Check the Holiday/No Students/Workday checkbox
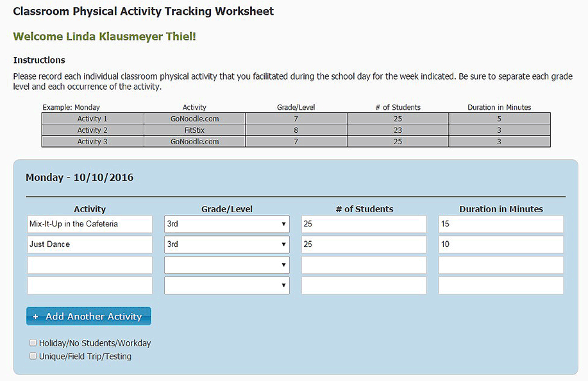 point(33,342)
